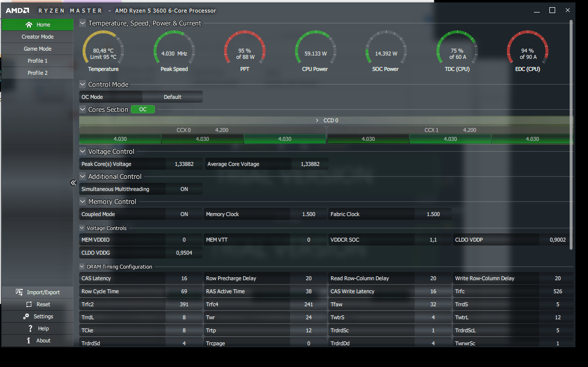
Task: Click the vertical scrollbar on the right
Action: [x=572, y=135]
